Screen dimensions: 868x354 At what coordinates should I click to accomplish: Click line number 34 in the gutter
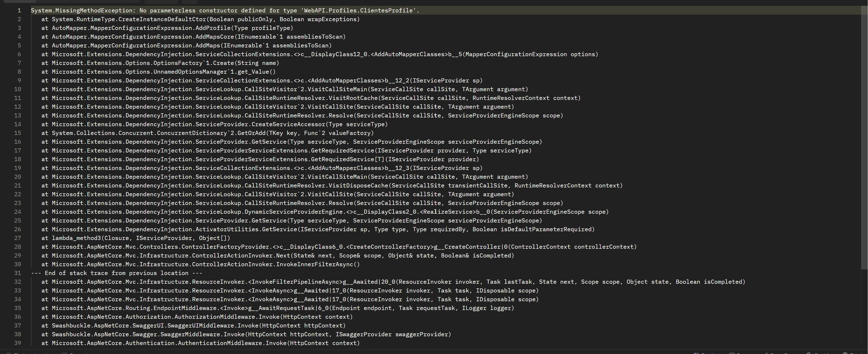[x=18, y=300]
